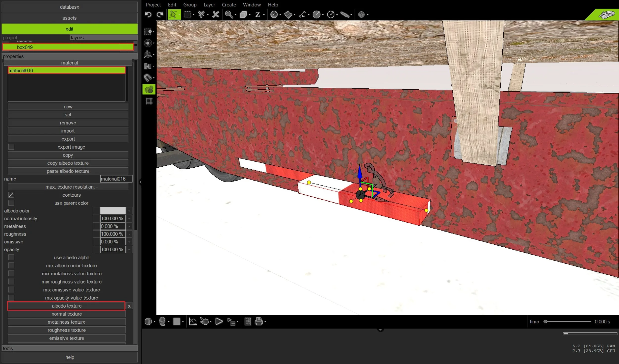Toggle the contours checkbox
This screenshot has width=619, height=364.
pyautogui.click(x=11, y=195)
